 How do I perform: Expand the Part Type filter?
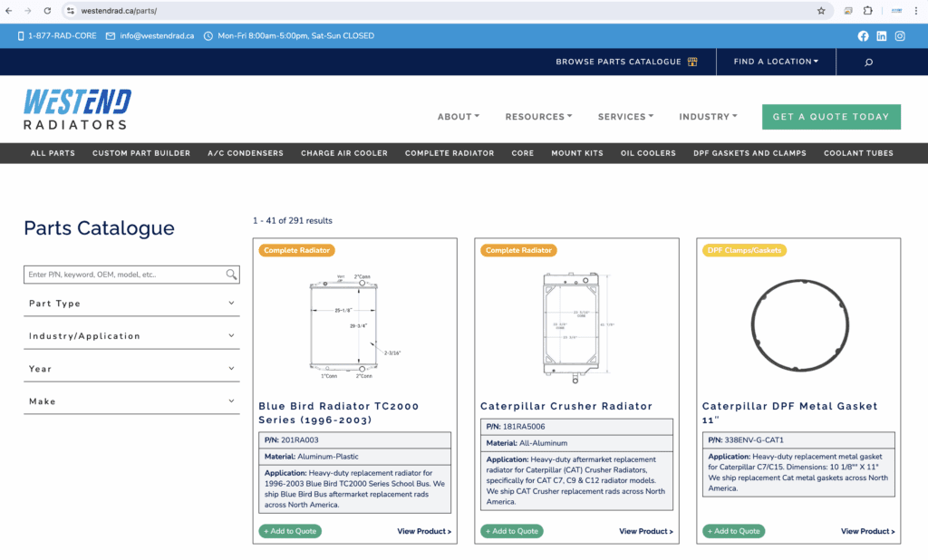coord(131,304)
